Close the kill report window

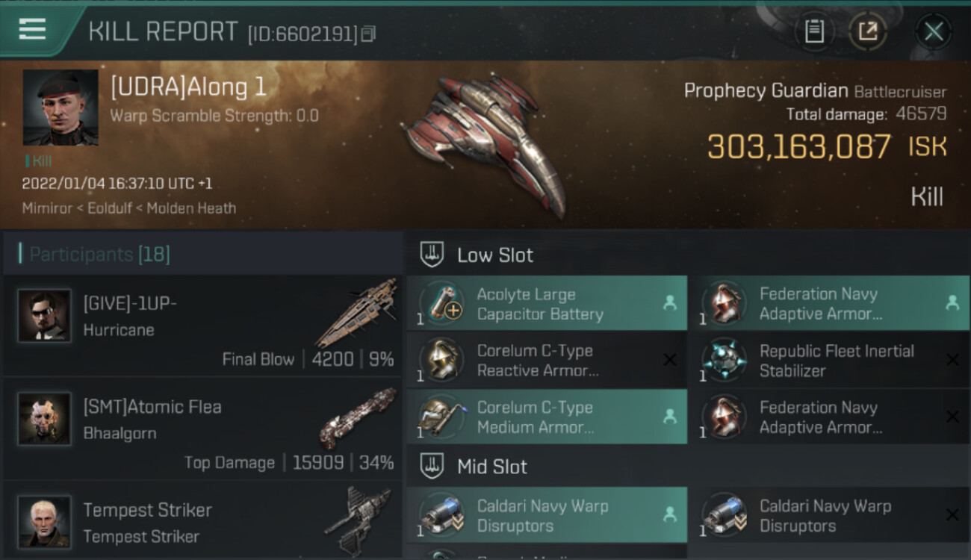point(933,31)
